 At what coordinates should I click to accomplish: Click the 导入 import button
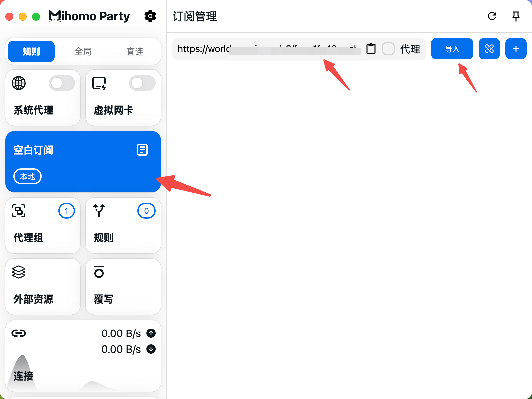click(x=452, y=49)
